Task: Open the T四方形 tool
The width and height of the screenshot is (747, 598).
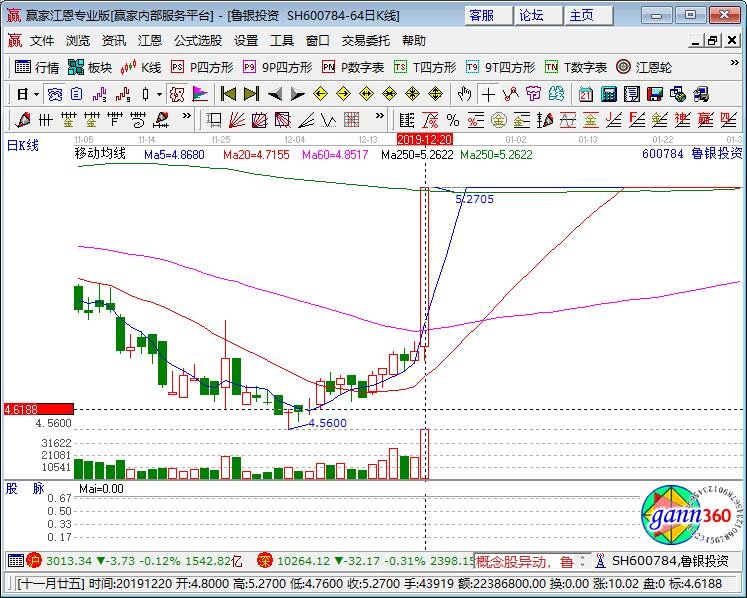Action: pyautogui.click(x=425, y=68)
